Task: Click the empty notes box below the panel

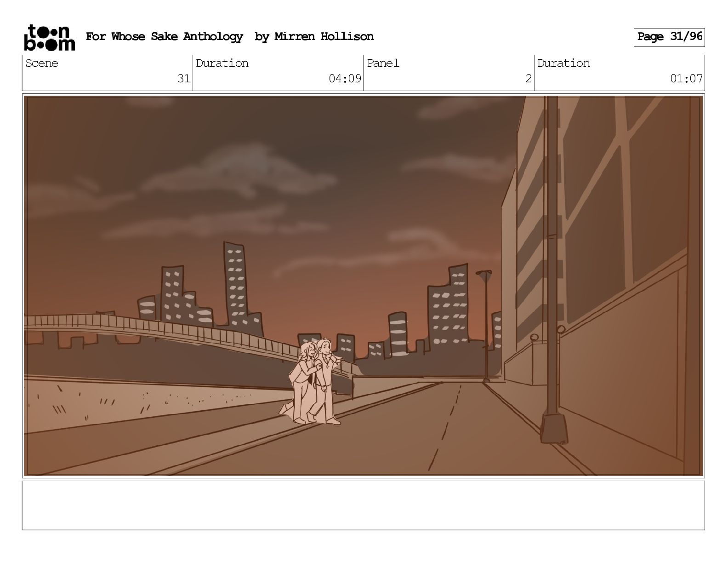Action: (364, 506)
